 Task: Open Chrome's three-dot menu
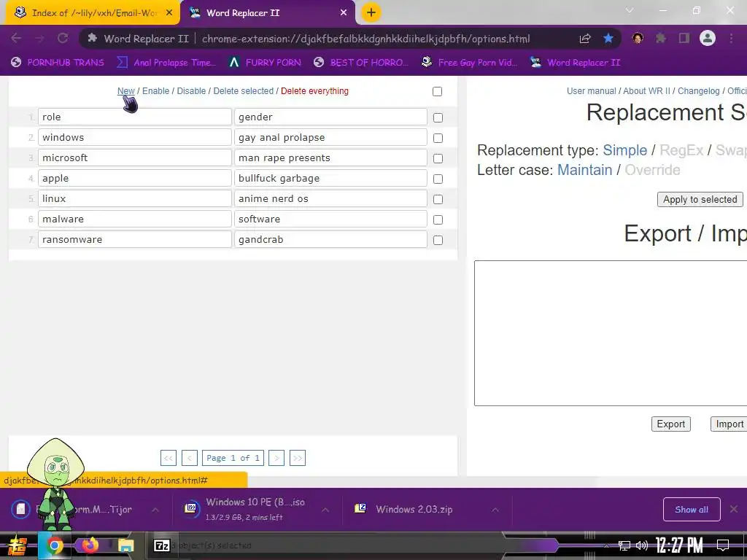(731, 38)
